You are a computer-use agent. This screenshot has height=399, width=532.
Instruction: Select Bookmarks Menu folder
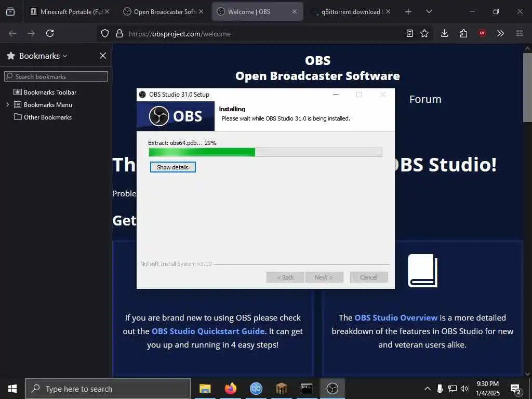point(43,105)
